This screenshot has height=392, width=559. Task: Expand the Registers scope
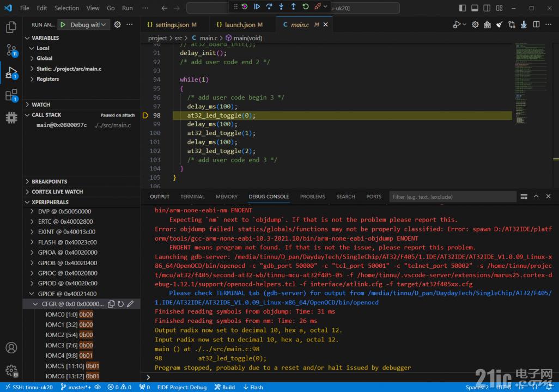click(x=32, y=79)
